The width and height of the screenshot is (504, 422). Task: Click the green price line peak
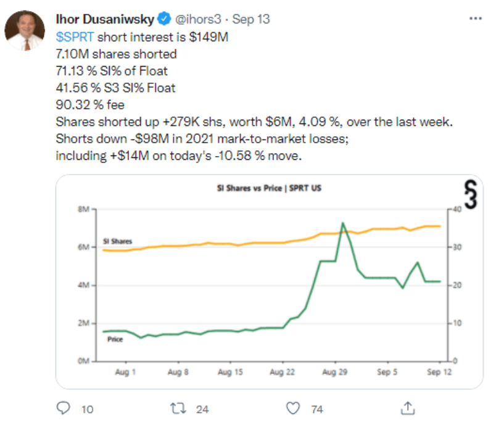click(342, 223)
